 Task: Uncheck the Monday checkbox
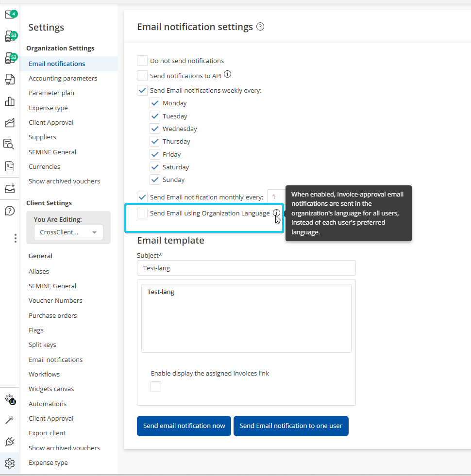155,103
